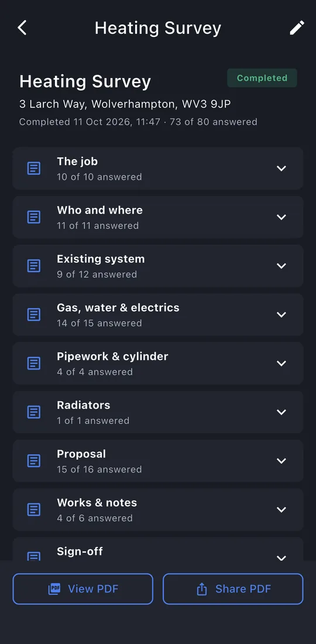The image size is (316, 644).
Task: Click the document icon beside Works & notes
Action: pyautogui.click(x=34, y=510)
